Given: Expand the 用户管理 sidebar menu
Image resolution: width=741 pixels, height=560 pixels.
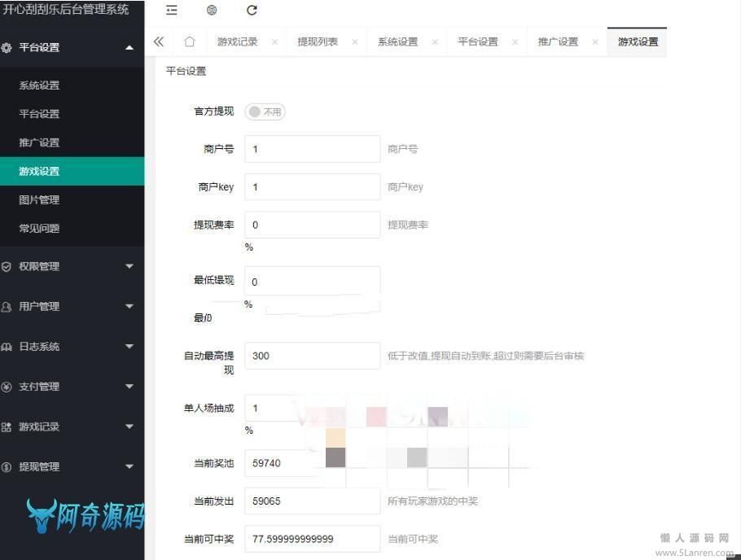Looking at the screenshot, I should coord(72,306).
